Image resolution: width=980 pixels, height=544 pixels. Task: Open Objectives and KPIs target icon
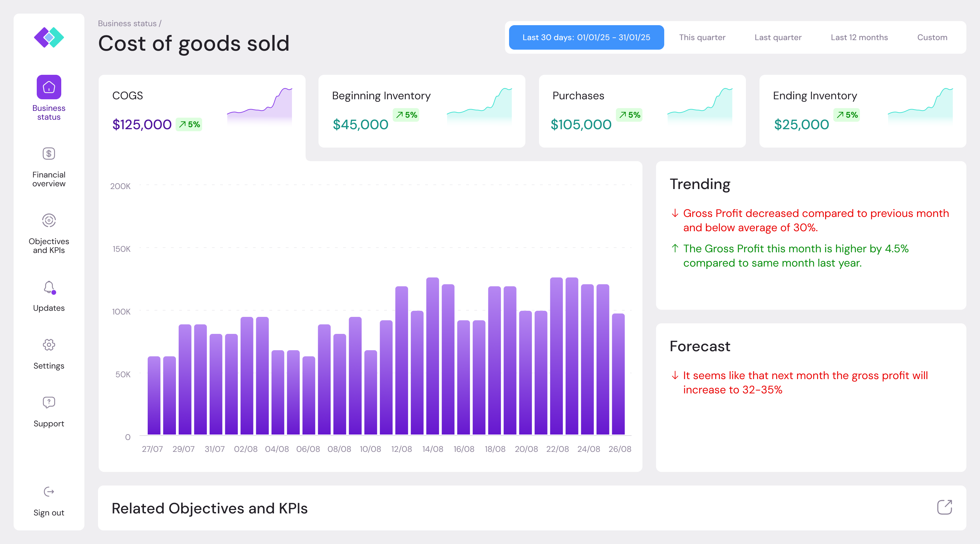click(x=49, y=220)
